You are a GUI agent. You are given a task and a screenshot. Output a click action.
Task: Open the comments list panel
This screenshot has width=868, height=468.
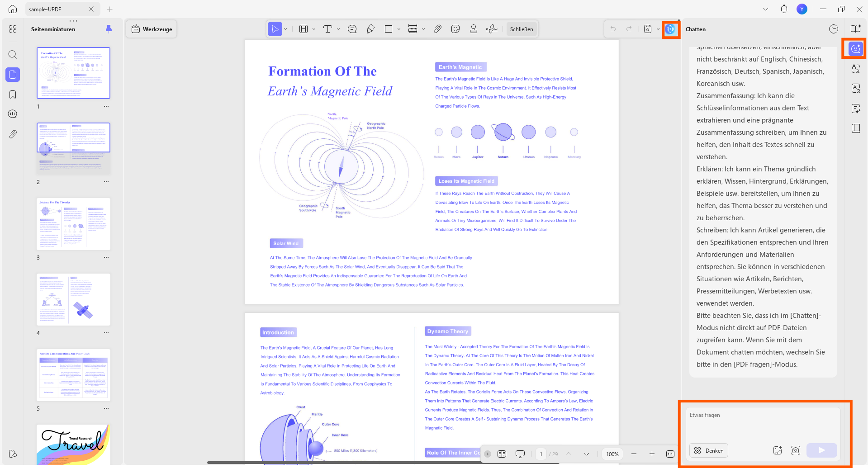[x=13, y=114]
